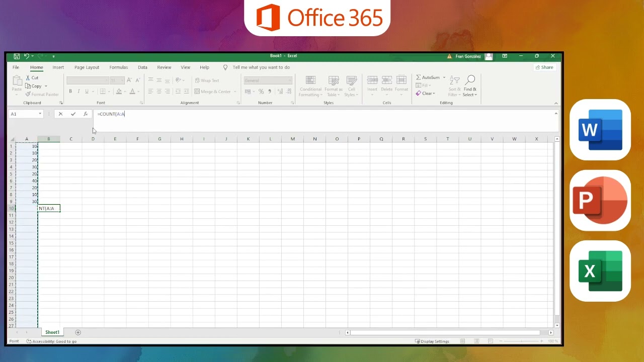Click the Save icon in quick access toolbar

(x=17, y=56)
